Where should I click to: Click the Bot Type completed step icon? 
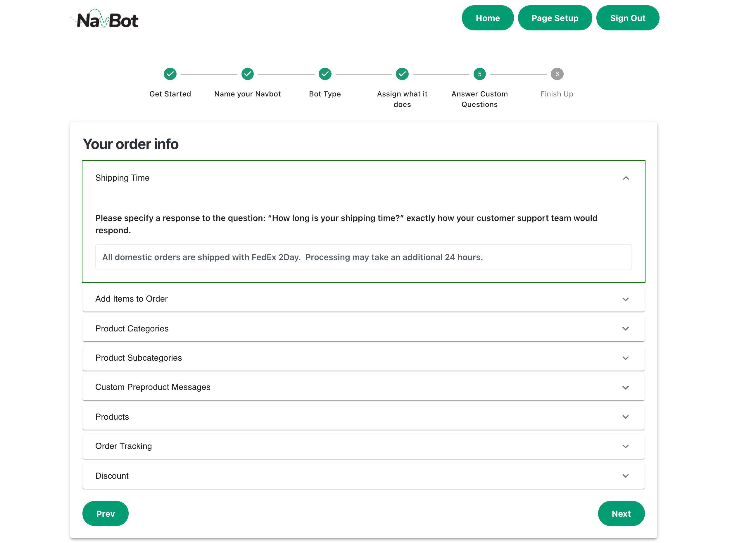click(x=325, y=74)
